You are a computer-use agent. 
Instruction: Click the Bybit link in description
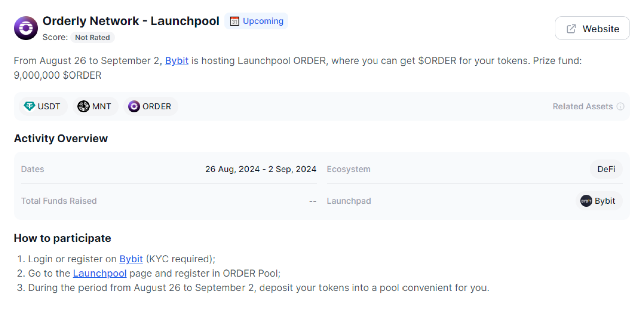[x=177, y=61]
